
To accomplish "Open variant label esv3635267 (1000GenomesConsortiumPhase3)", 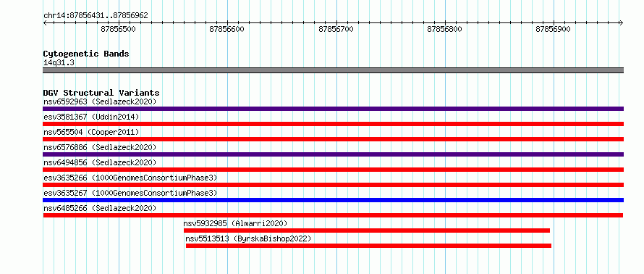I will pyautogui.click(x=130, y=193).
